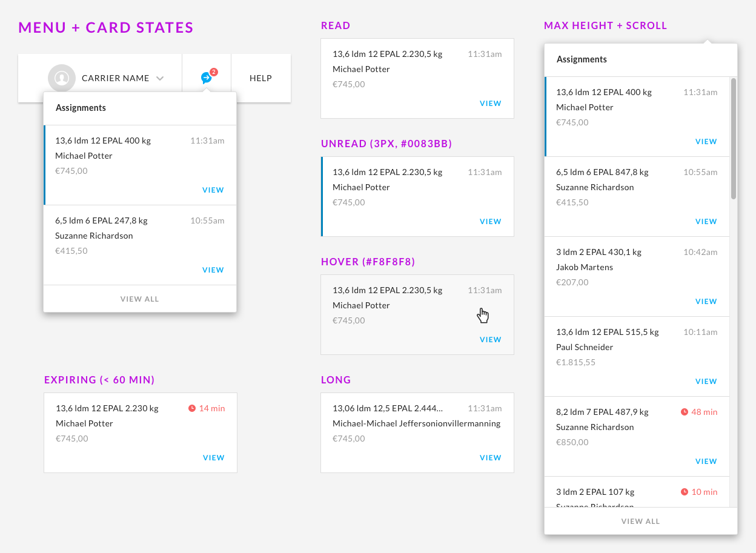This screenshot has height=553, width=756.
Task: Select the 13,6 ldm 12 EPAL 515,5 kg title
Action: pyautogui.click(x=608, y=332)
